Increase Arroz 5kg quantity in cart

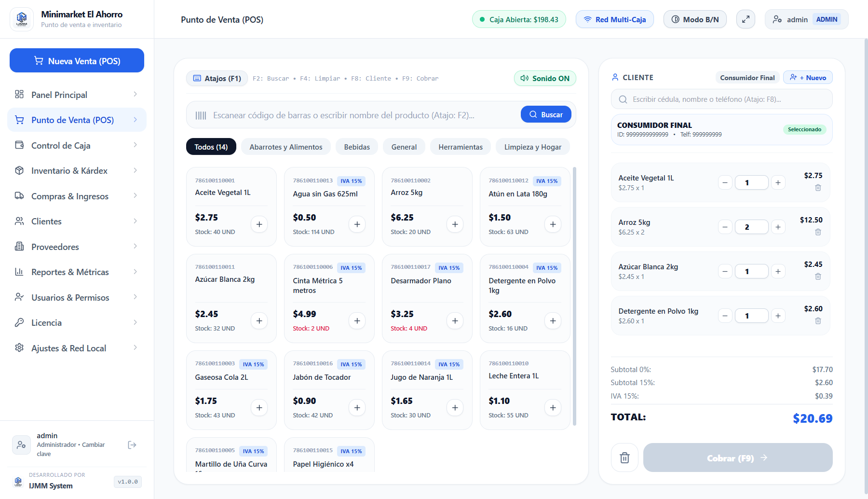pos(778,227)
